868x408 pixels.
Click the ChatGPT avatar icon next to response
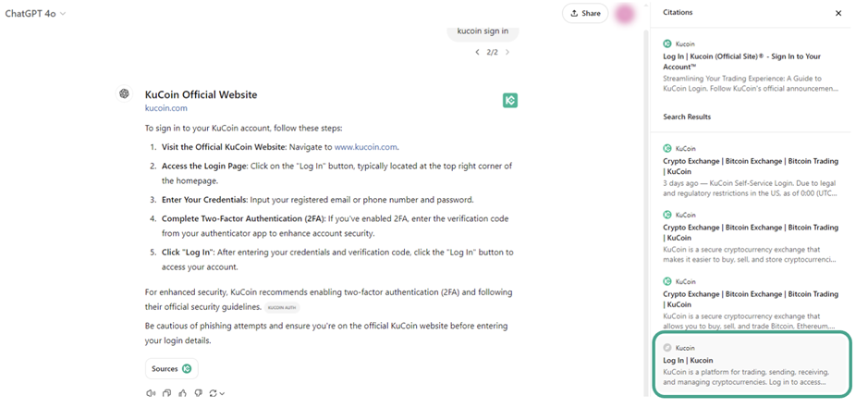pyautogui.click(x=124, y=93)
